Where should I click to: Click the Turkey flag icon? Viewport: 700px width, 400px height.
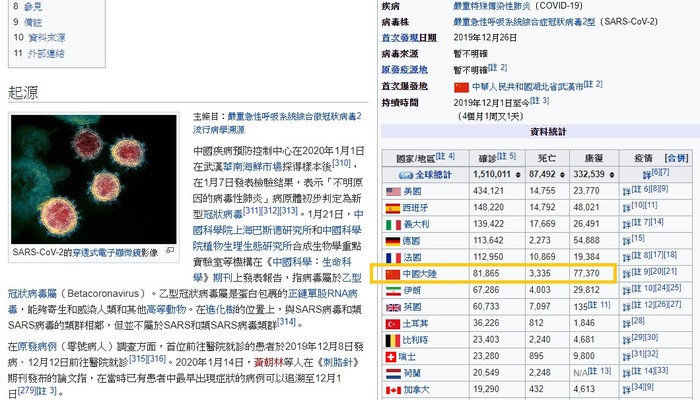pos(393,324)
